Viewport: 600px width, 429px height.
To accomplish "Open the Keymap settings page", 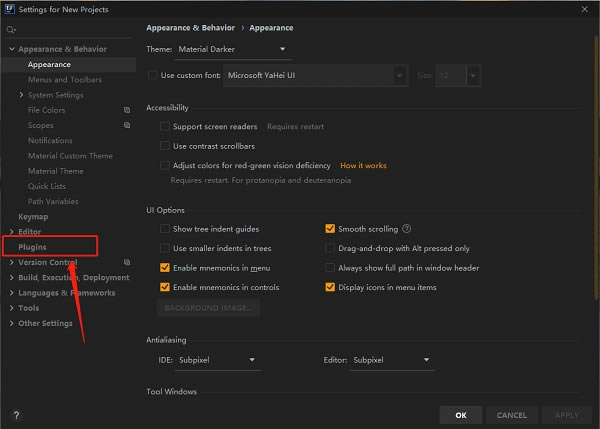I will coord(33,217).
